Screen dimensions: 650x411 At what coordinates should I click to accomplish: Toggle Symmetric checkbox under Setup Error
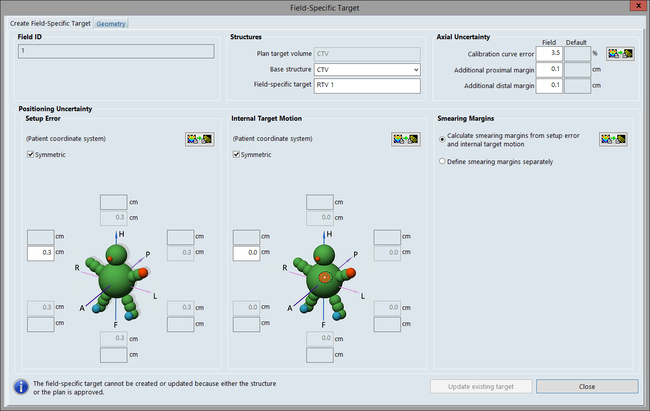(30, 155)
